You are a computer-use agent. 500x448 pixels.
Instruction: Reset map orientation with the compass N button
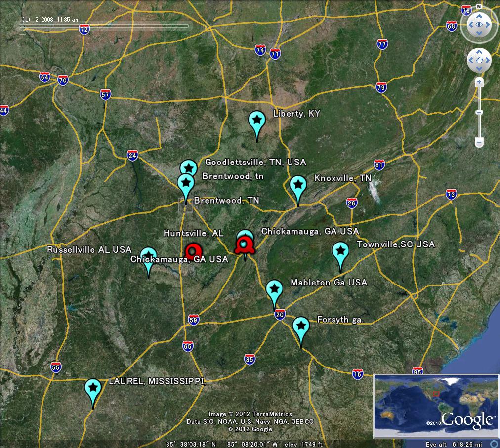(477, 8)
